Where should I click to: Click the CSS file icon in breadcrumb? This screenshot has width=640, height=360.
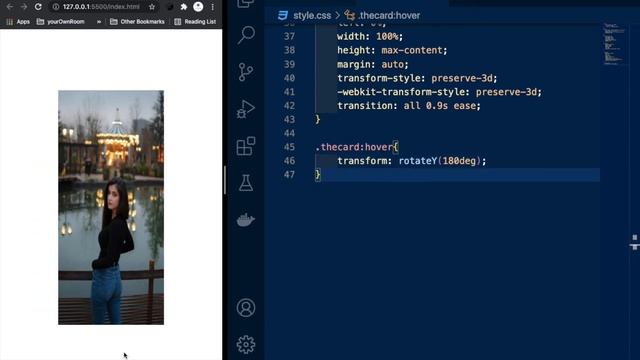[x=282, y=16]
